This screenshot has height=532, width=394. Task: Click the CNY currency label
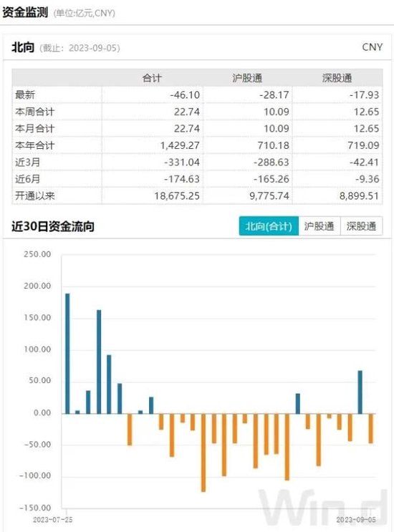click(373, 47)
